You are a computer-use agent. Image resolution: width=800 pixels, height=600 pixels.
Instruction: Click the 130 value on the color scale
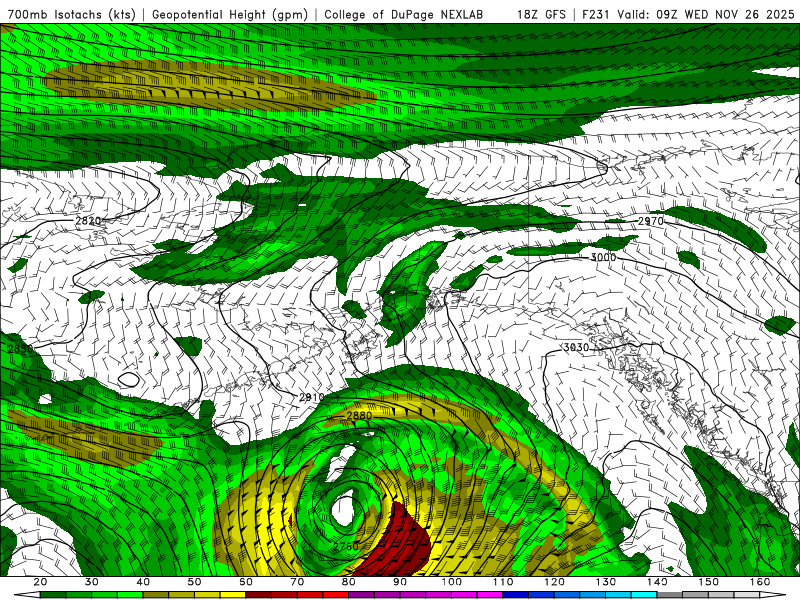[606, 582]
